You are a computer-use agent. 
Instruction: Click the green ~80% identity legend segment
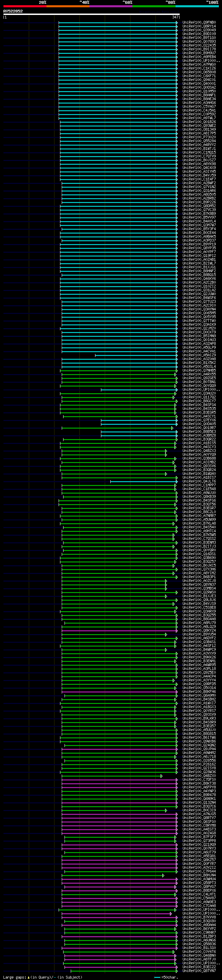click(154, 7)
